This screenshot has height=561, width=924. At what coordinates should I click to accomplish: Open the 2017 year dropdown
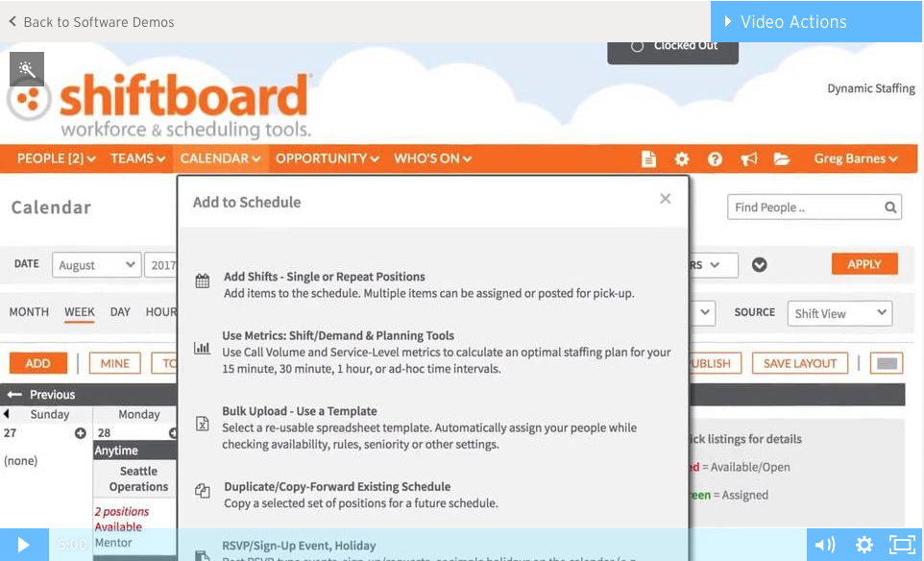[x=160, y=265]
